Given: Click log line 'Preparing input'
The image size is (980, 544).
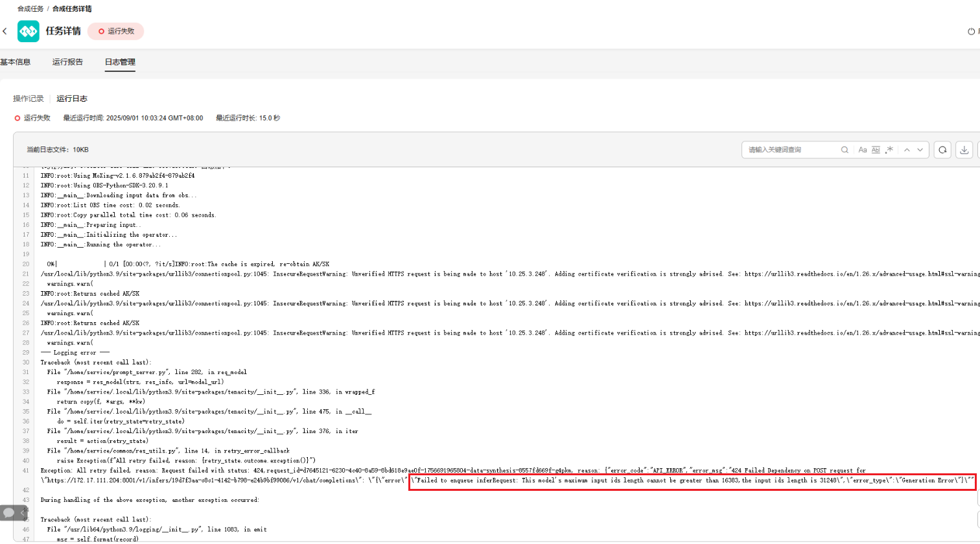Looking at the screenshot, I should coord(91,225).
